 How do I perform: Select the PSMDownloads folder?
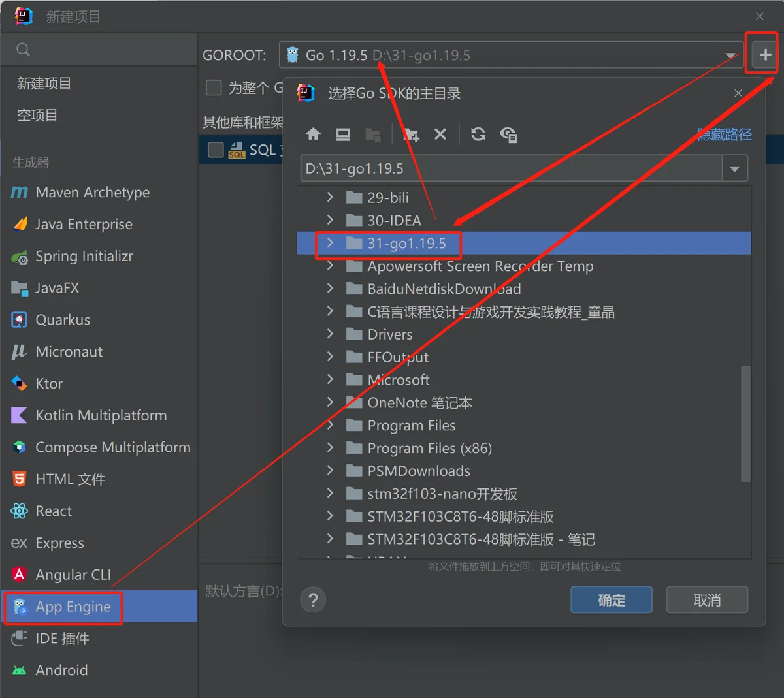(x=524, y=471)
